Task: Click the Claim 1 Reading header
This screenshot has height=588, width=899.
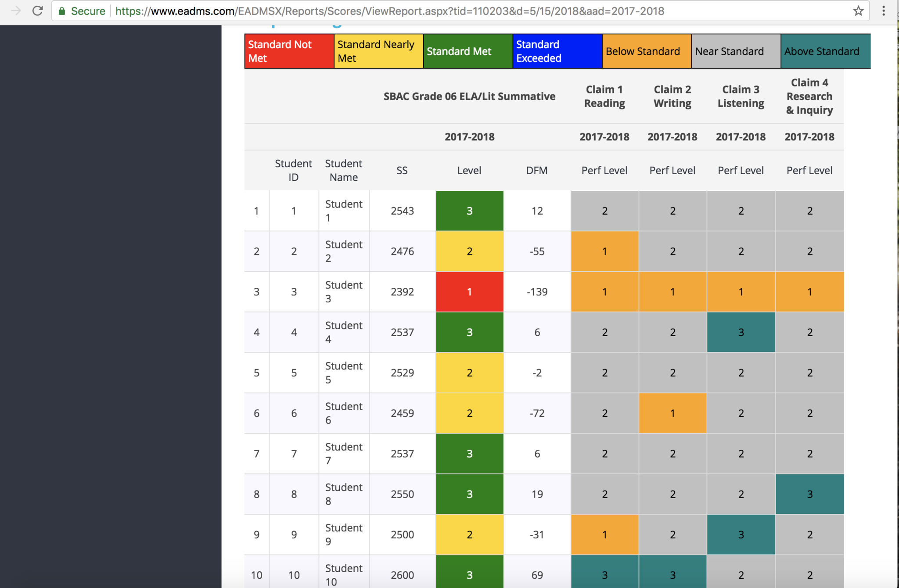Action: 604,96
